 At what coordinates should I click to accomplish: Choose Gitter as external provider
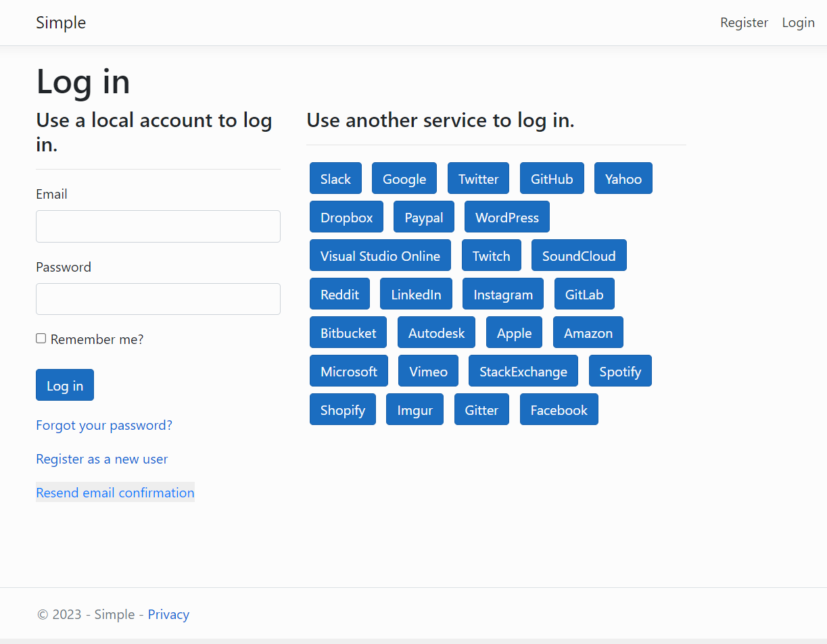click(481, 410)
